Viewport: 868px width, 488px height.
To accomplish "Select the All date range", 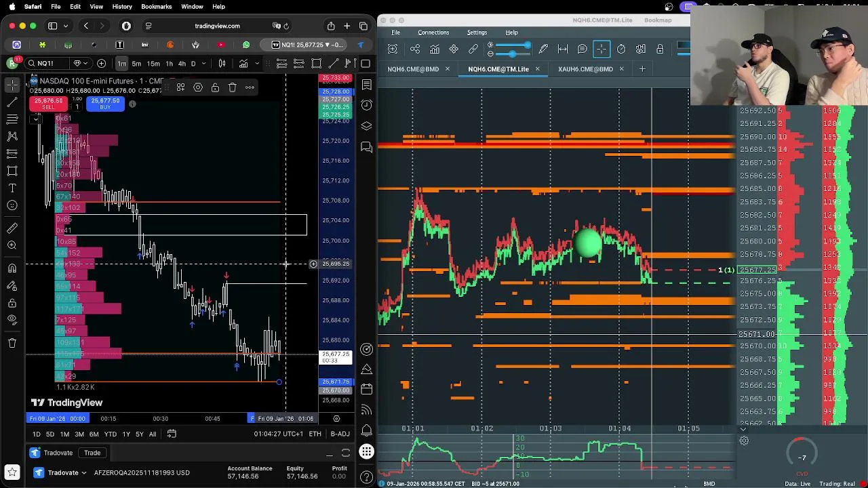I will (153, 434).
